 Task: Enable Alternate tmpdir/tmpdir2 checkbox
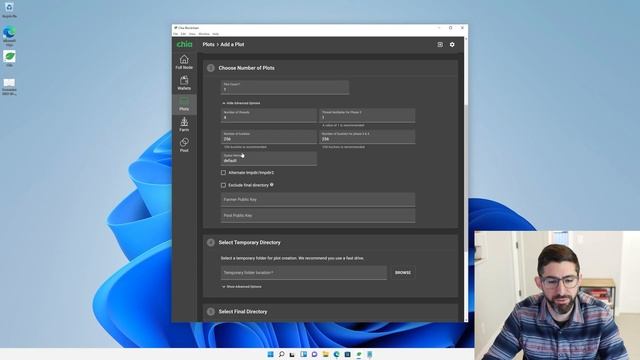[223, 173]
